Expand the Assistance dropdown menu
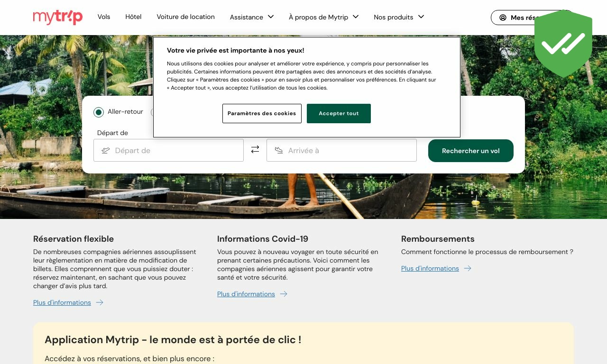This screenshot has height=364, width=607. pos(252,17)
